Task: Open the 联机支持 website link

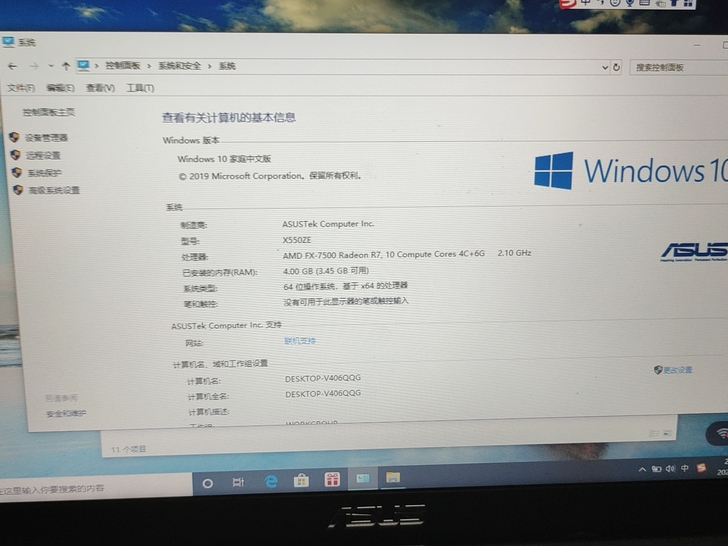Action: click(300, 341)
